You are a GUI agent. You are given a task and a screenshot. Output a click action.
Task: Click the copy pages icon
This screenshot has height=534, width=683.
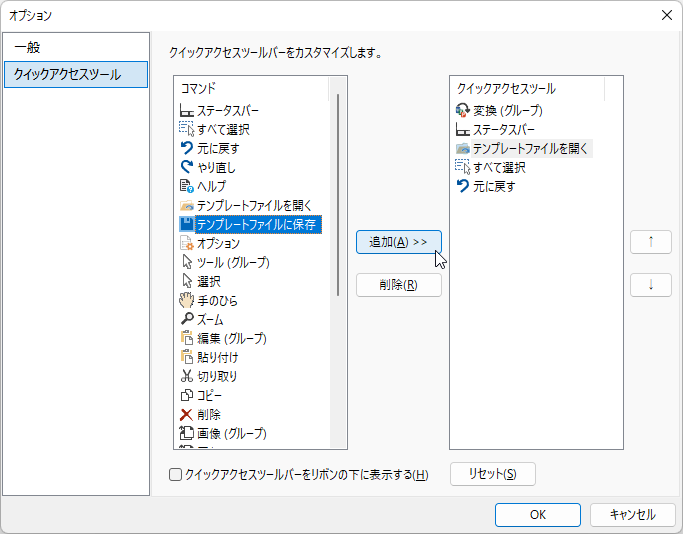[186, 395]
